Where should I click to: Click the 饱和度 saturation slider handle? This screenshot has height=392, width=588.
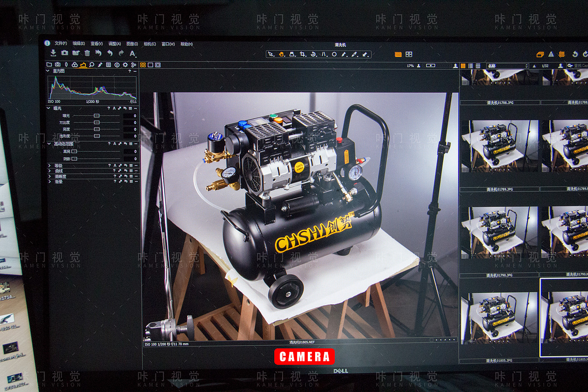tap(96, 136)
